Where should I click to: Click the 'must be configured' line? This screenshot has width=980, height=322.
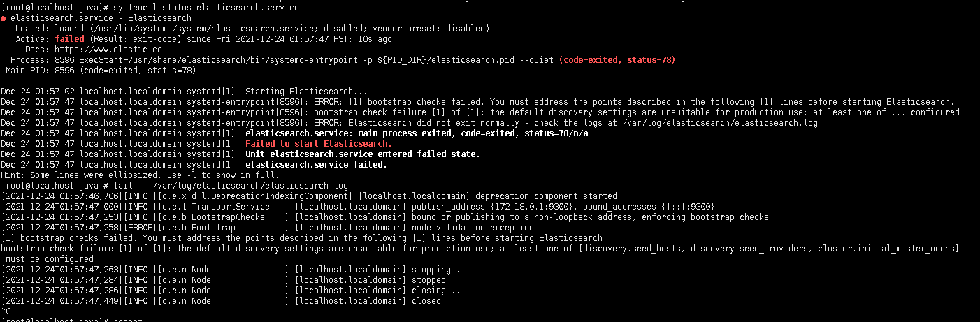pyautogui.click(x=48, y=259)
